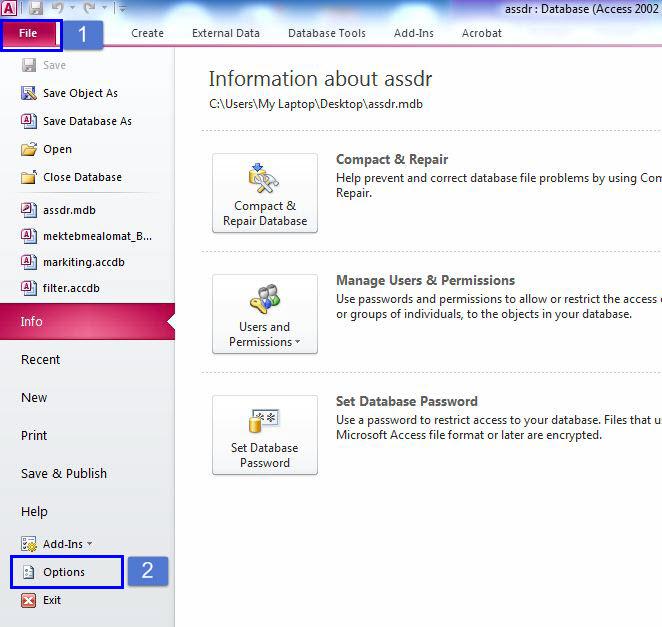Switch to the External Data tab
This screenshot has width=662, height=627.
[x=225, y=33]
